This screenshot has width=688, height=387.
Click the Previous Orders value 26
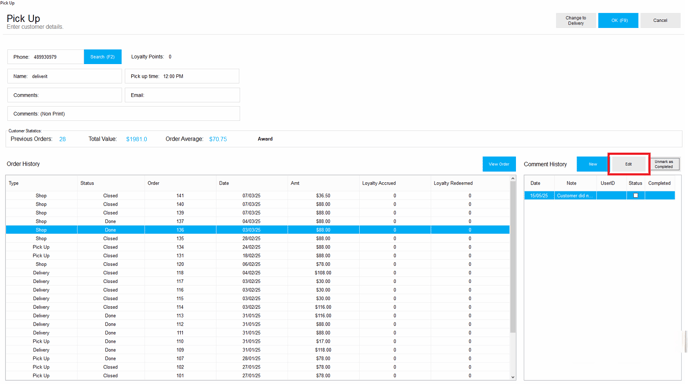[x=62, y=139]
